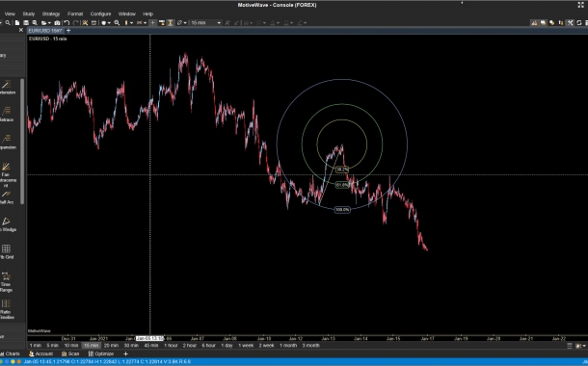The height and width of the screenshot is (366, 588).
Task: Open the Optimize page
Action: 101,353
